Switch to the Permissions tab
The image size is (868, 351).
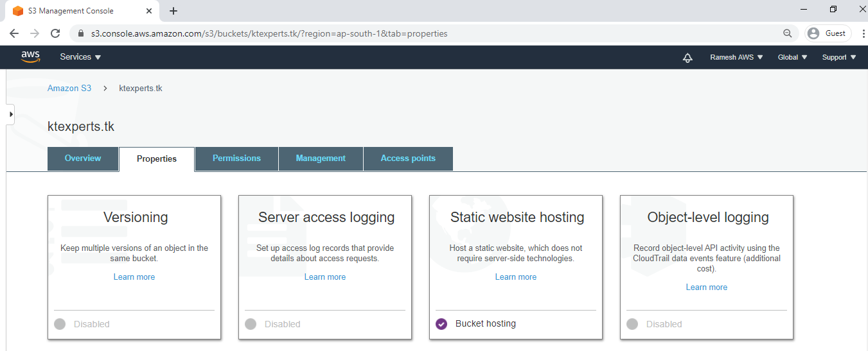click(x=236, y=158)
